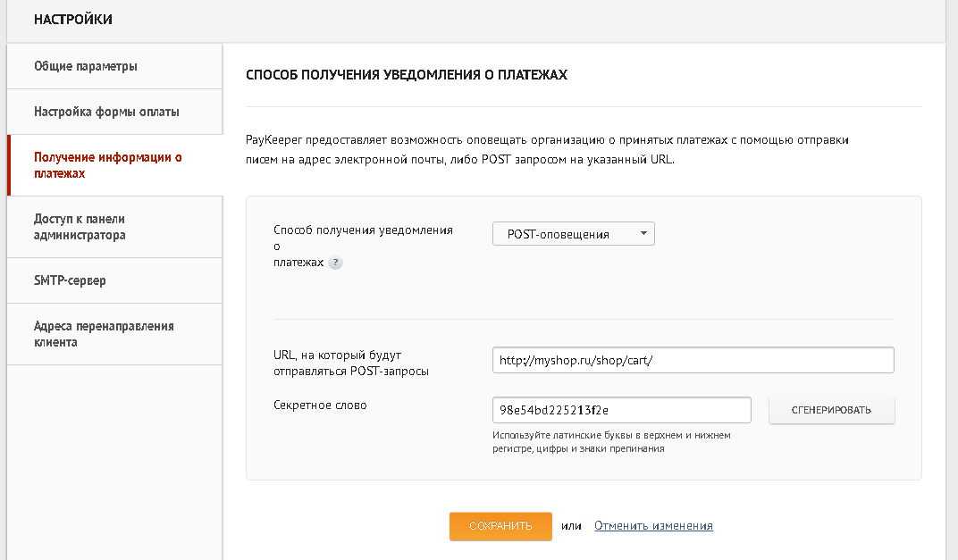Click the dropdown arrow beside POST-оповещения
The height and width of the screenshot is (560, 958).
(643, 234)
